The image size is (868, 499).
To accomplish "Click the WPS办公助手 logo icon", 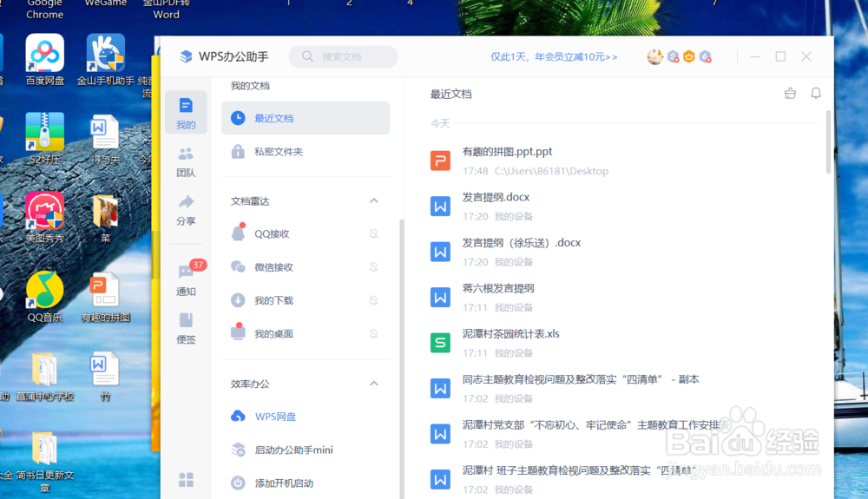I will tap(186, 56).
